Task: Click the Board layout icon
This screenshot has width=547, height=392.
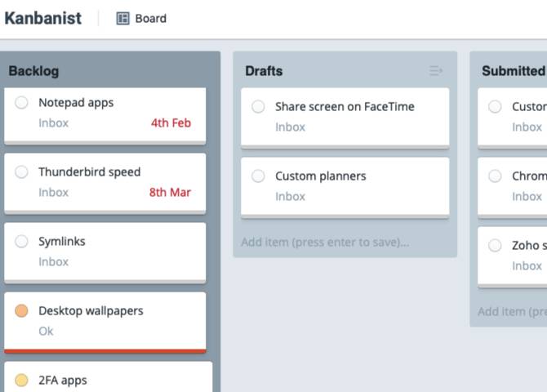Action: click(123, 18)
